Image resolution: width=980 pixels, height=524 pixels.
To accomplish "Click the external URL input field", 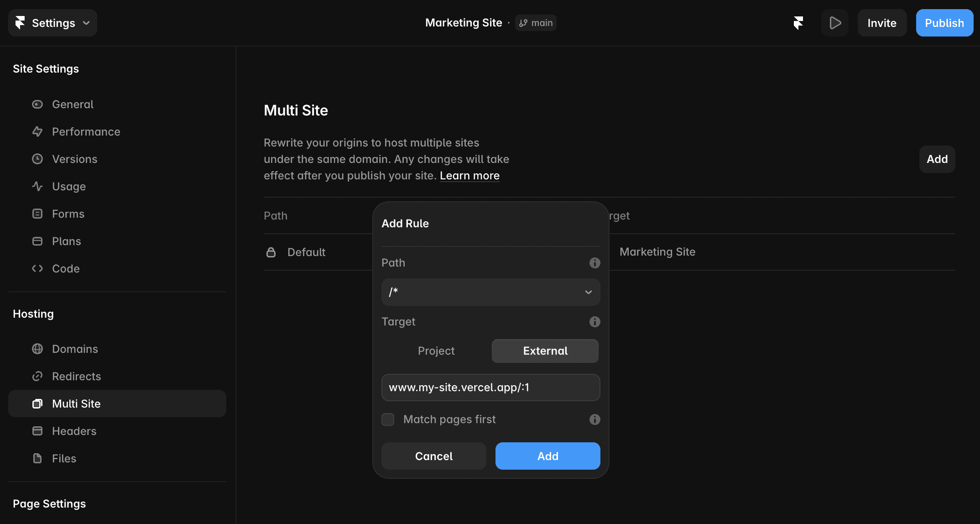I will click(x=491, y=388).
